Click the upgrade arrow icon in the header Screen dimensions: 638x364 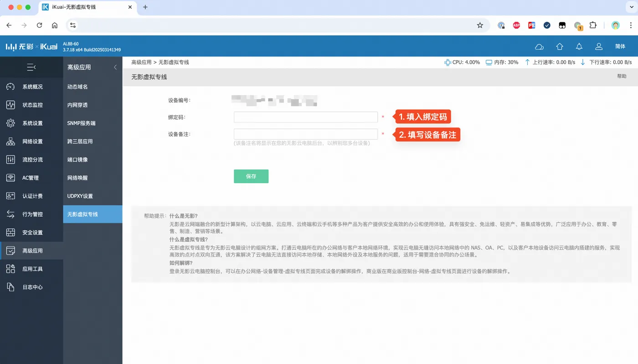pos(560,46)
